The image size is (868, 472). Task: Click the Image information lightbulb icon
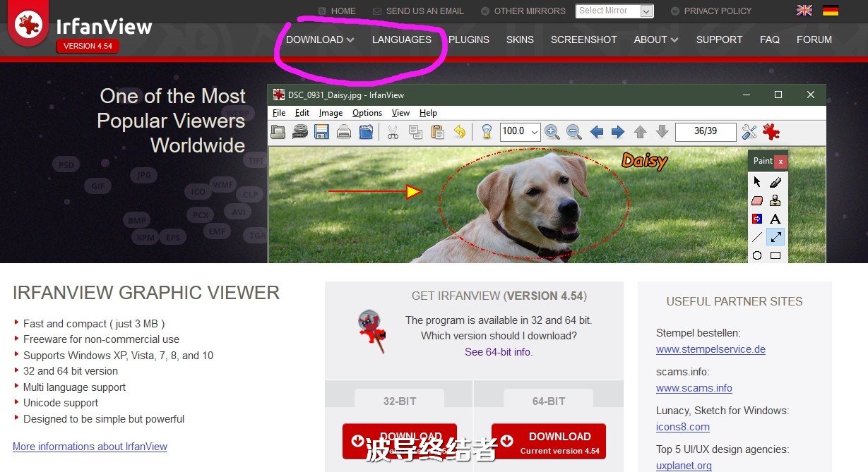(487, 131)
